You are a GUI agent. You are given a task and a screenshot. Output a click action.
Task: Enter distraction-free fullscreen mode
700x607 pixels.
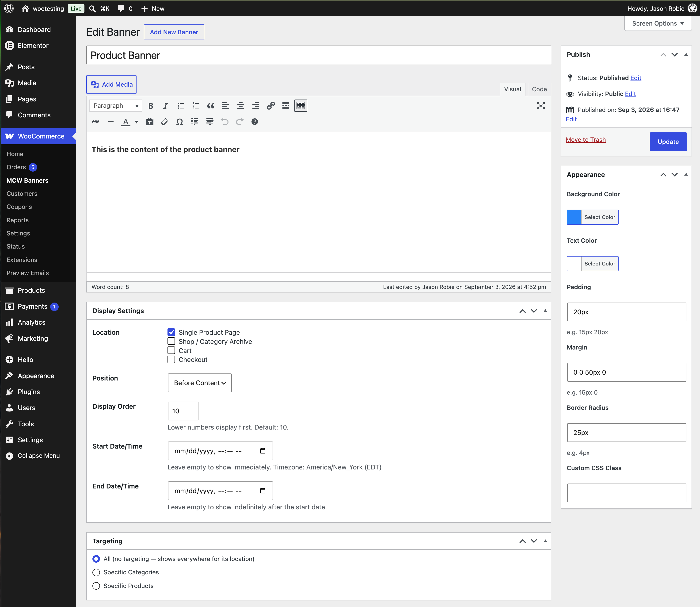tap(540, 106)
